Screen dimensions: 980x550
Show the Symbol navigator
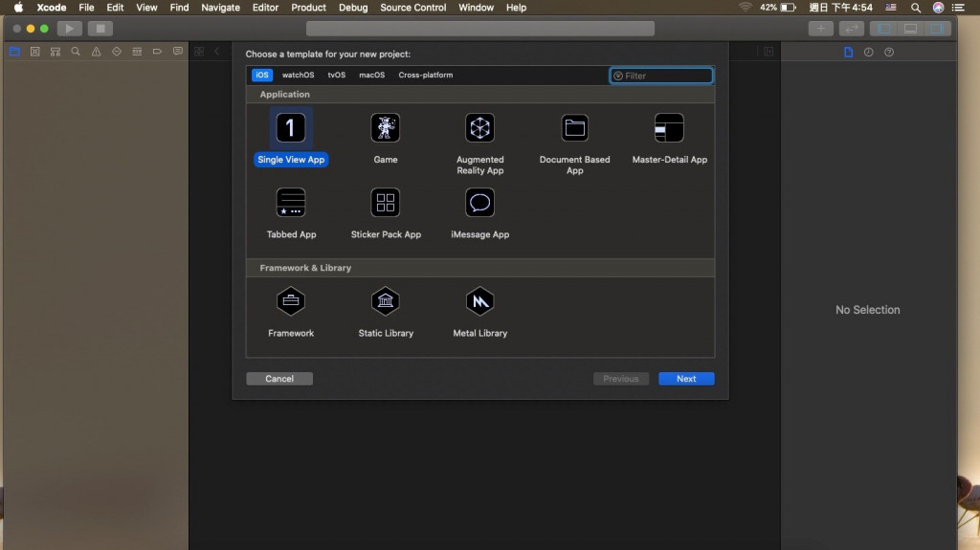point(56,52)
